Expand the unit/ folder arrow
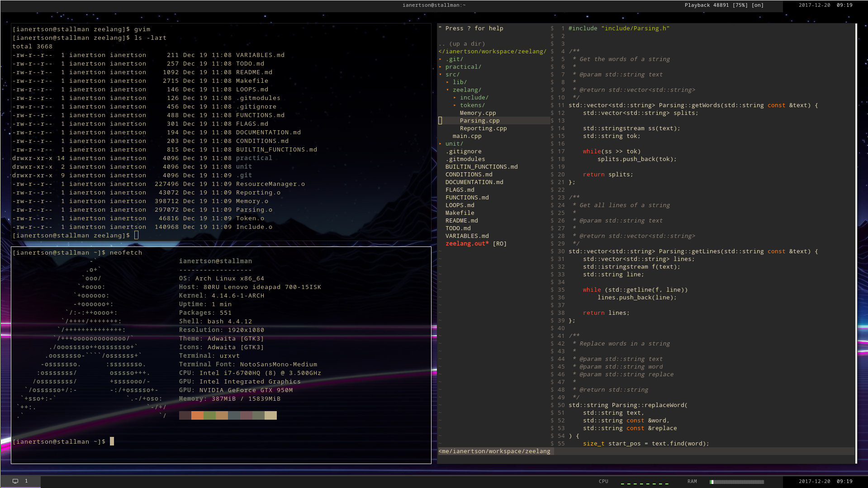 pos(440,144)
